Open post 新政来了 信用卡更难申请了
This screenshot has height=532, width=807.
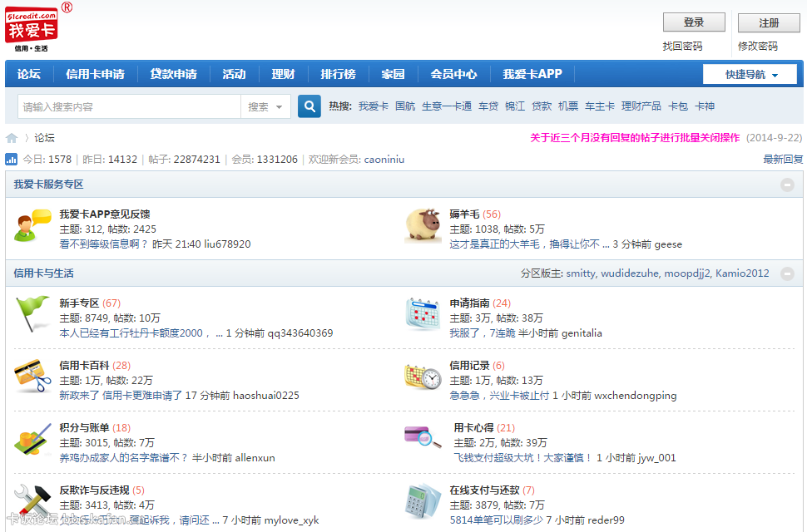[x=121, y=396]
